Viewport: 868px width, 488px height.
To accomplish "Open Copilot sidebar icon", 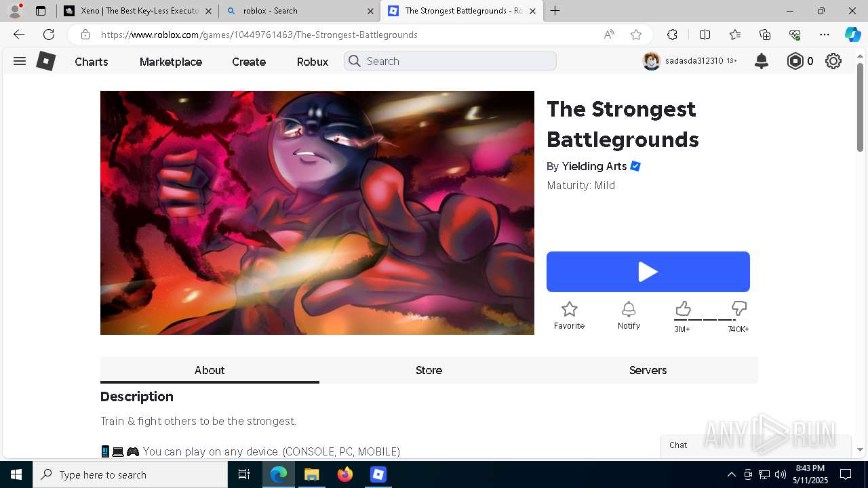I will coord(852,35).
